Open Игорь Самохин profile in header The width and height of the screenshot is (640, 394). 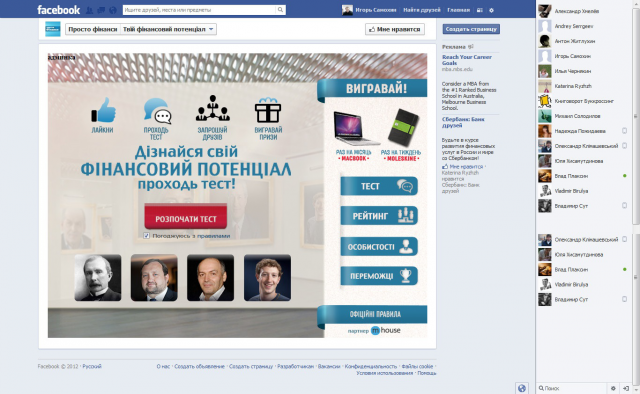[x=369, y=10]
